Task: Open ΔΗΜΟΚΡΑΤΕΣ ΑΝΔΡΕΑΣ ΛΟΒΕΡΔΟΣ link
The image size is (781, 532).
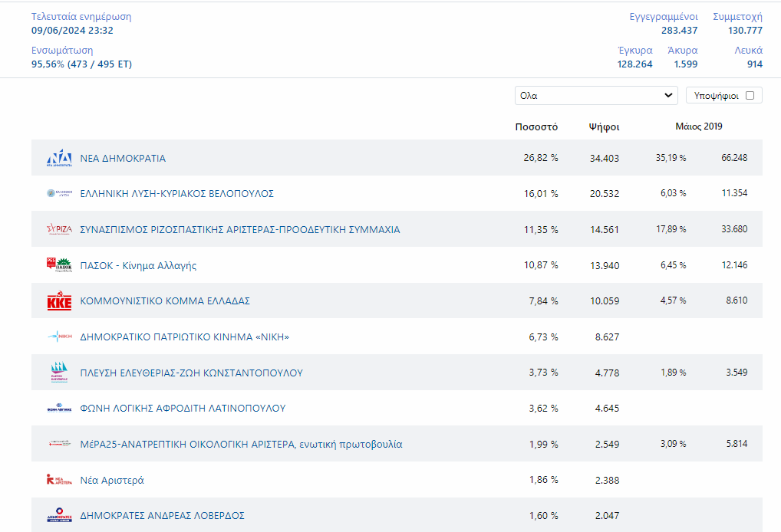Action: (163, 516)
